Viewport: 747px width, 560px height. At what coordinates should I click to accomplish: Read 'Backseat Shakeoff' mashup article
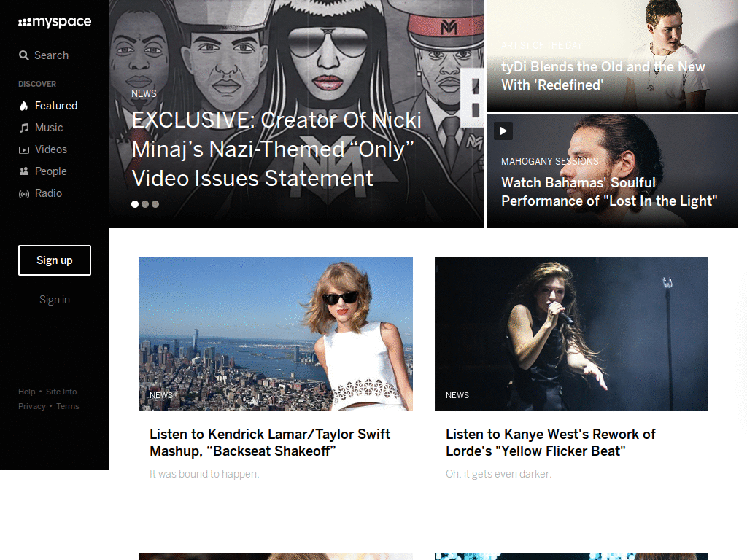(x=270, y=443)
